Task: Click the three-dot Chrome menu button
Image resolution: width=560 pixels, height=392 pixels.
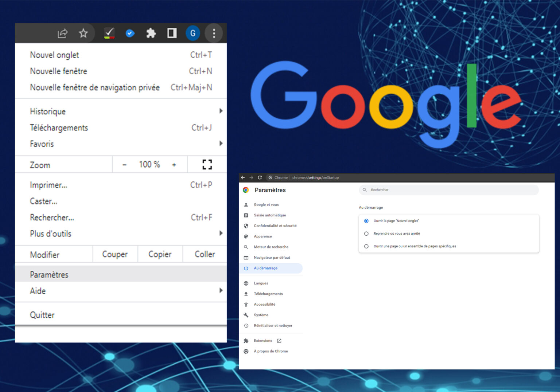Action: pyautogui.click(x=214, y=34)
